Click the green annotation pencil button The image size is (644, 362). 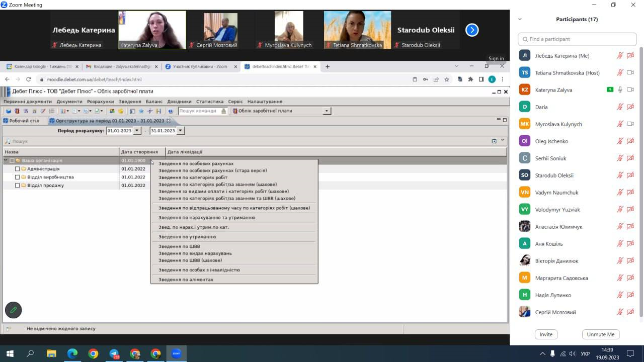14,310
